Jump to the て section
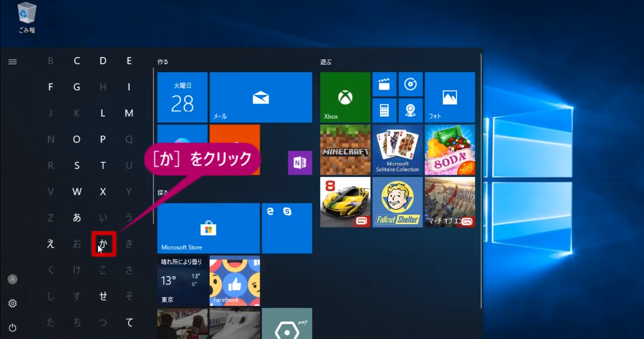The width and height of the screenshot is (644, 339). tap(129, 322)
